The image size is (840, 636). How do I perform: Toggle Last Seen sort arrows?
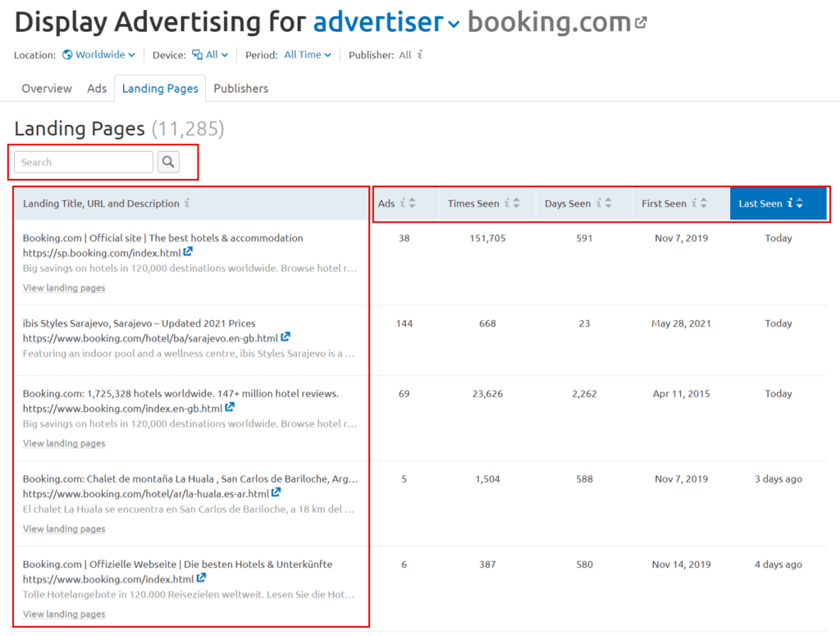(799, 203)
